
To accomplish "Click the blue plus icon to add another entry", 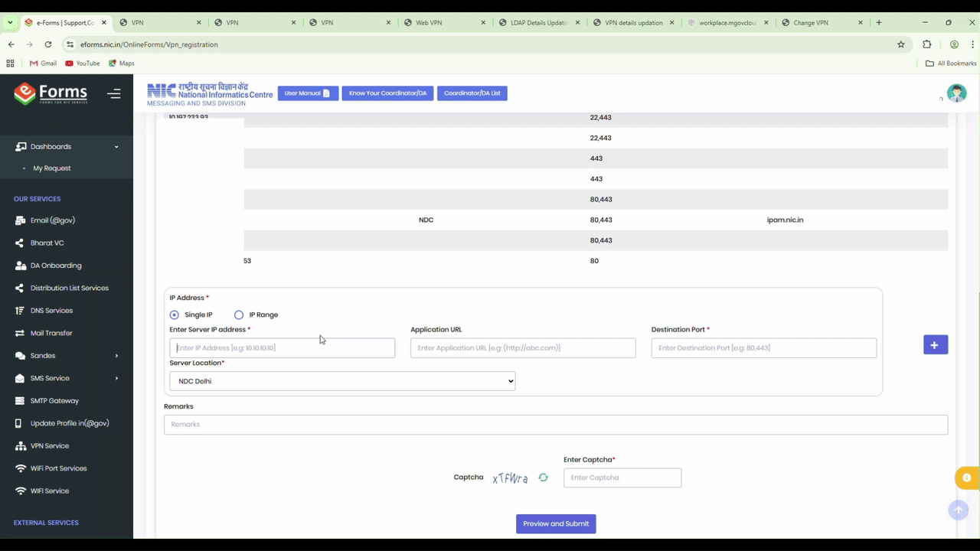I will pos(934,345).
